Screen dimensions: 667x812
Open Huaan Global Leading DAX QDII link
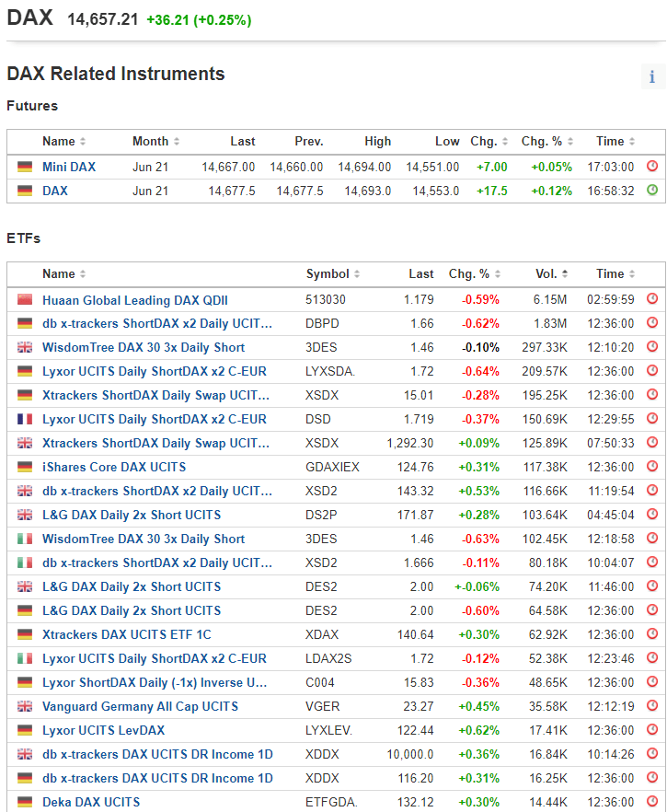tap(135, 300)
